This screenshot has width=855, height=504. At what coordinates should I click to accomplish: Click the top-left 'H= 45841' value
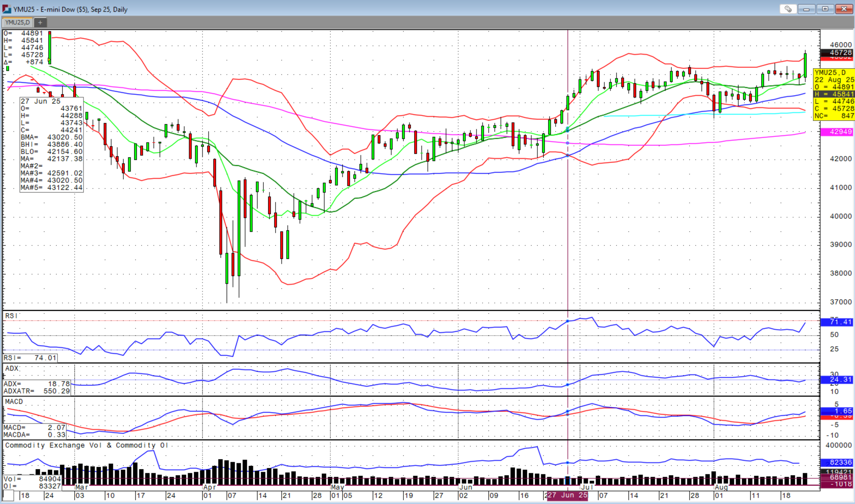pyautogui.click(x=24, y=41)
